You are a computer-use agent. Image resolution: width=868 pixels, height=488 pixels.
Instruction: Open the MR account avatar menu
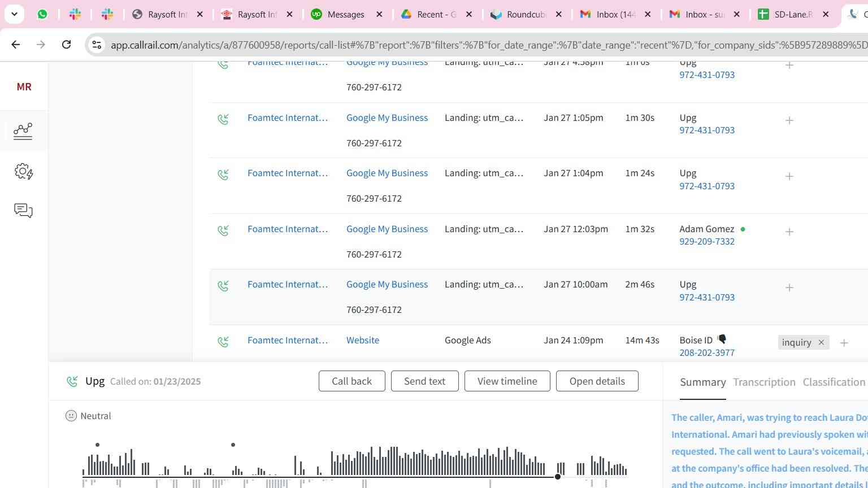point(24,86)
